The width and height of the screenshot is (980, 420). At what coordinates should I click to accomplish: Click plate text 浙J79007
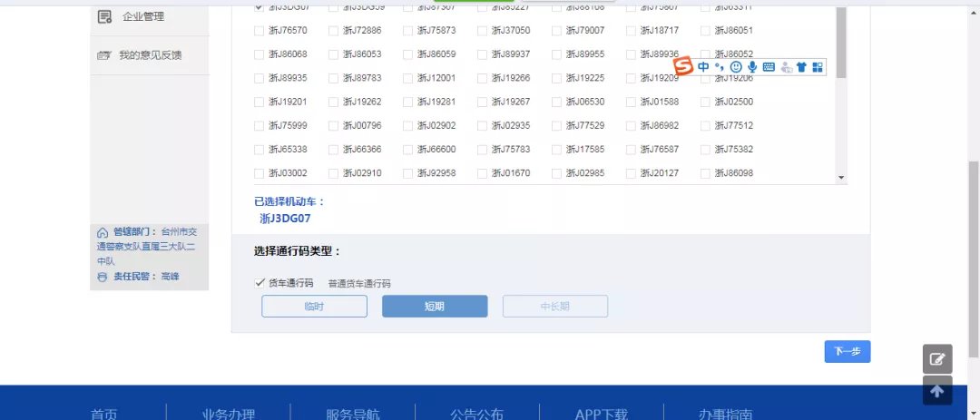pos(585,31)
